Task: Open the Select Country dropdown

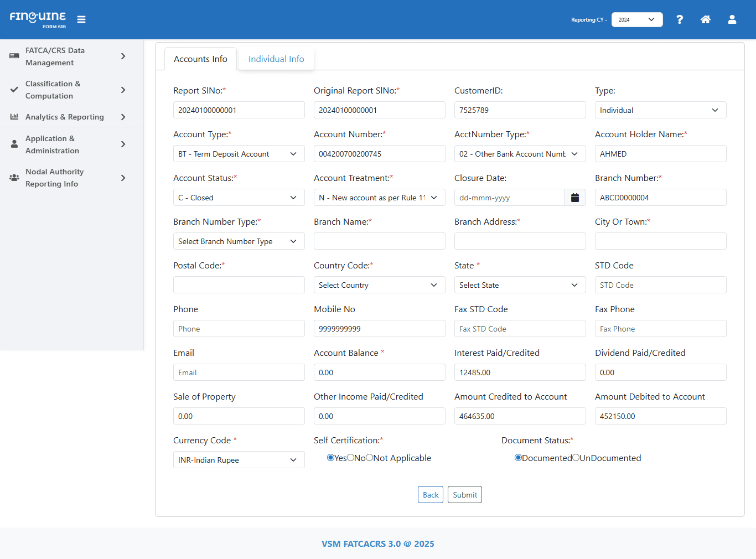Action: [379, 285]
